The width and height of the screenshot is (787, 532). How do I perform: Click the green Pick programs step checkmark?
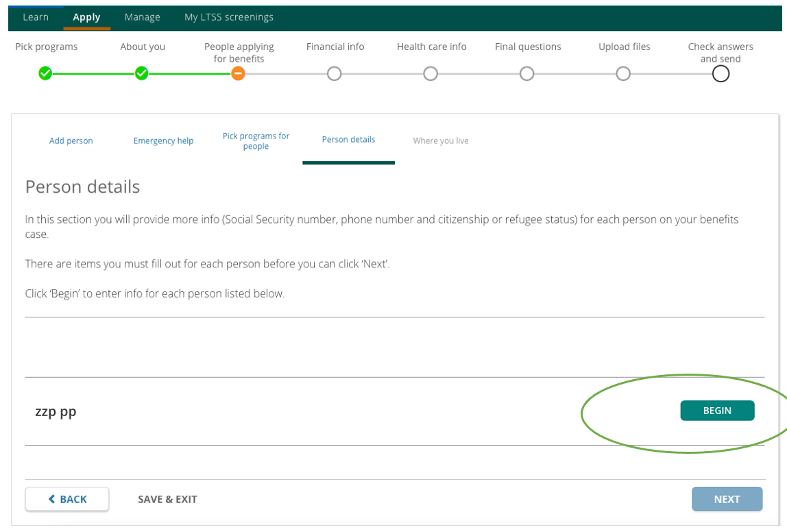(x=45, y=74)
